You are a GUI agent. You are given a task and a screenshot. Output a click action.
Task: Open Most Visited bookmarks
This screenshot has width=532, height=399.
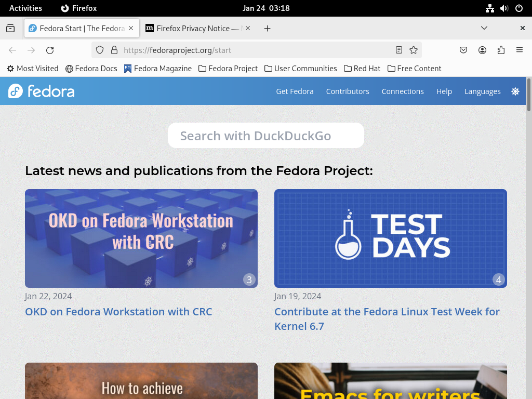pos(33,69)
